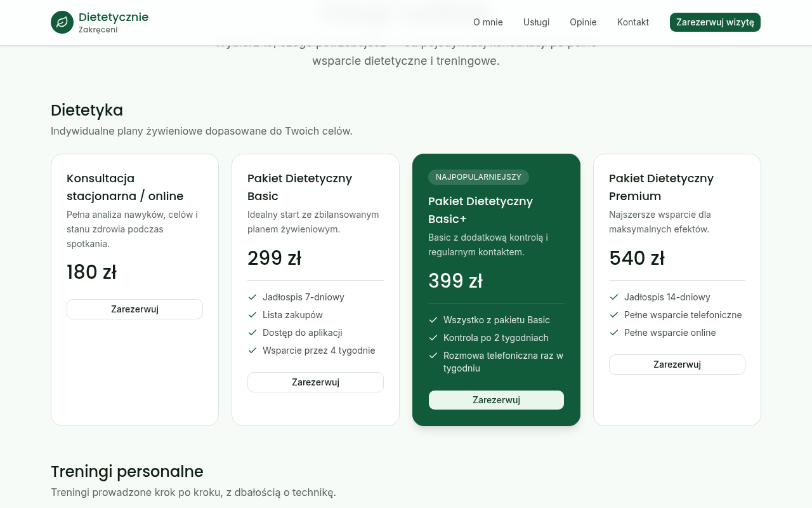
Task: Click checkmark icon beside Pełne wsparcie telefoniczne
Action: pyautogui.click(x=614, y=315)
